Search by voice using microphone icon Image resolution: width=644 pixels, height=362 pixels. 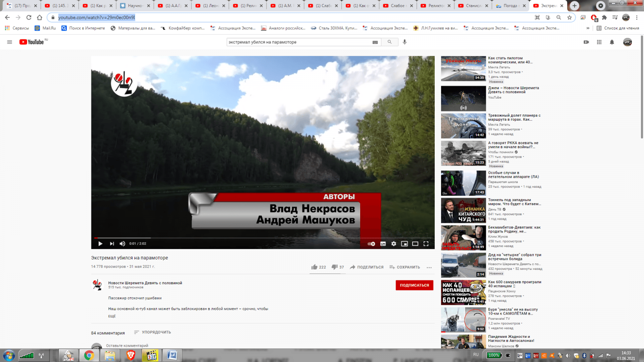pos(405,42)
